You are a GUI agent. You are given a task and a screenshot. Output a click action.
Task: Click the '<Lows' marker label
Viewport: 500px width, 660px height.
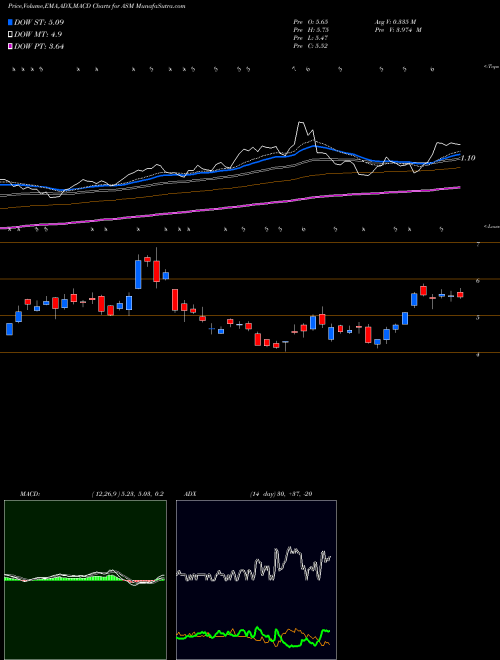coord(492,226)
